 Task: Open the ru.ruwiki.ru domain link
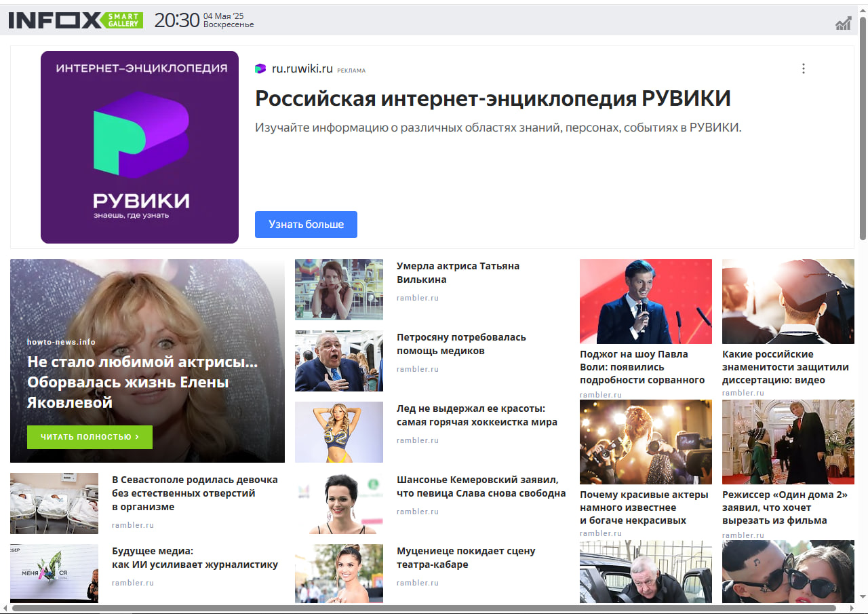click(302, 69)
